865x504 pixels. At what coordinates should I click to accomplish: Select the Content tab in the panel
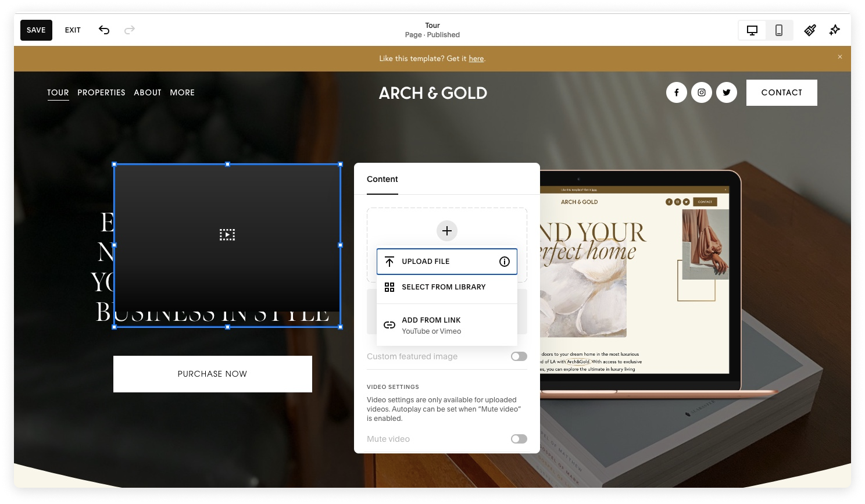pos(382,179)
